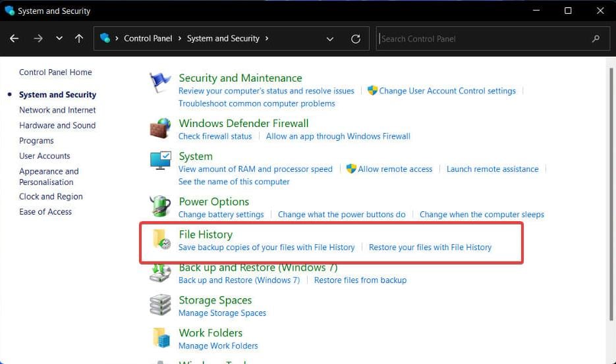Select Control Panel in breadcrumb
616x364 pixels.
click(148, 38)
